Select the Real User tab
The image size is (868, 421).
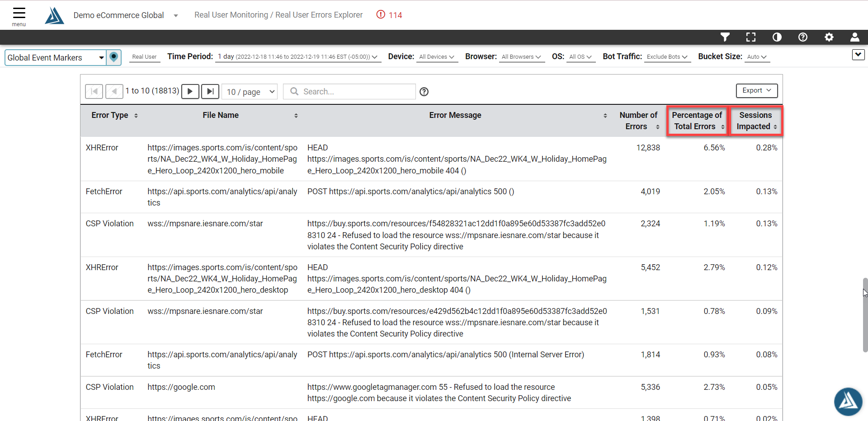pyautogui.click(x=145, y=57)
